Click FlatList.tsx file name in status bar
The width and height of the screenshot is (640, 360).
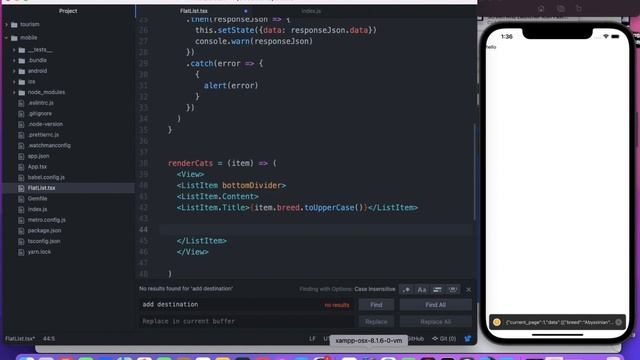[20, 339]
